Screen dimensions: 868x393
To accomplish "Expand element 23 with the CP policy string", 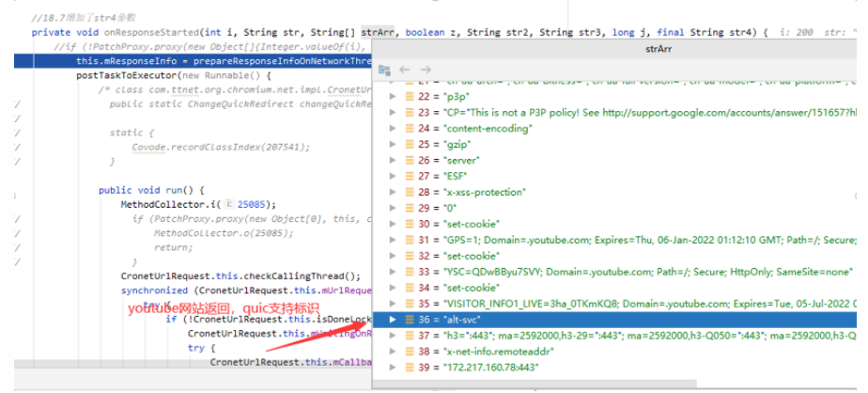I will [x=393, y=113].
